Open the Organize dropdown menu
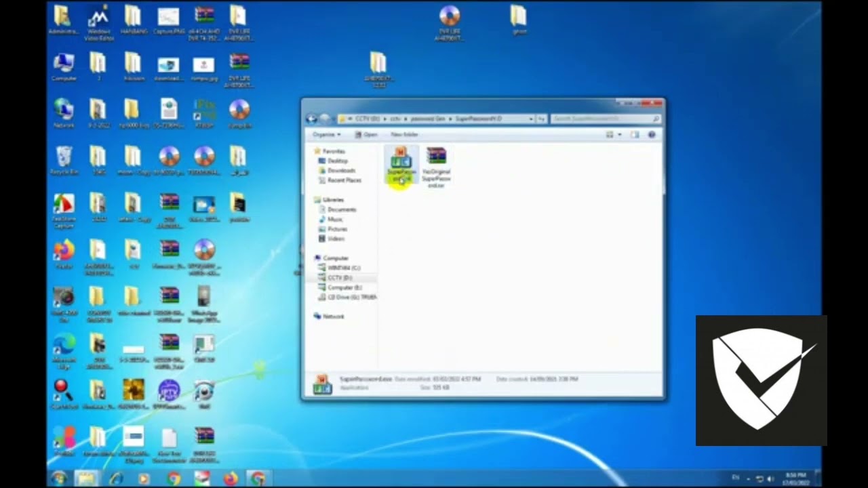 click(x=325, y=135)
